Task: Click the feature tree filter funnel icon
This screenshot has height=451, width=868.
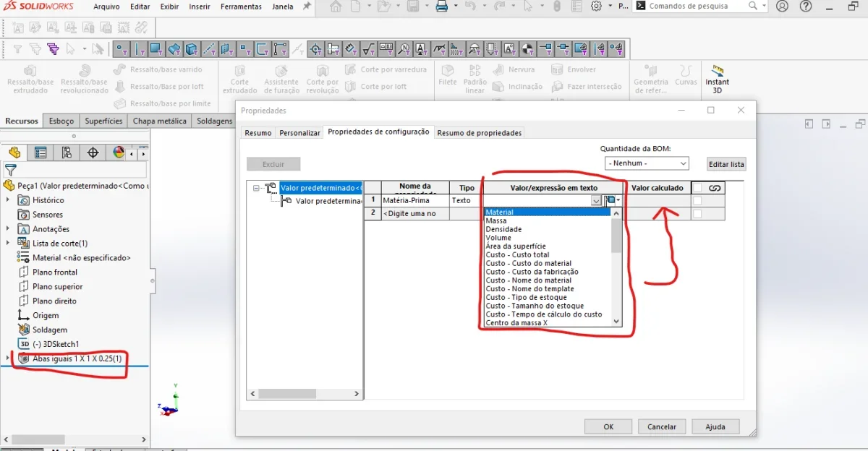Action: [11, 171]
